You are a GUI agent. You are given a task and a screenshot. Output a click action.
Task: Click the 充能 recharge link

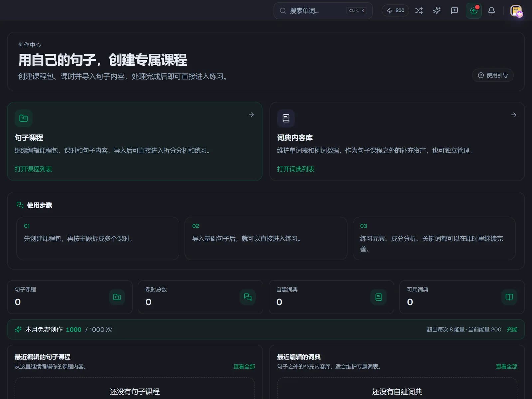click(512, 330)
